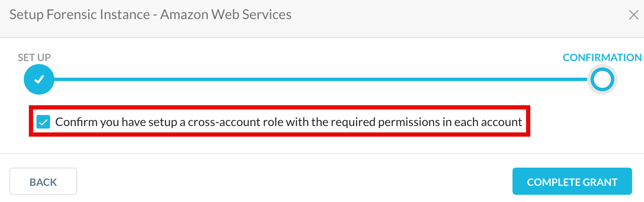Click the completed Set Up step circle
This screenshot has height=202, width=644.
(x=39, y=79)
